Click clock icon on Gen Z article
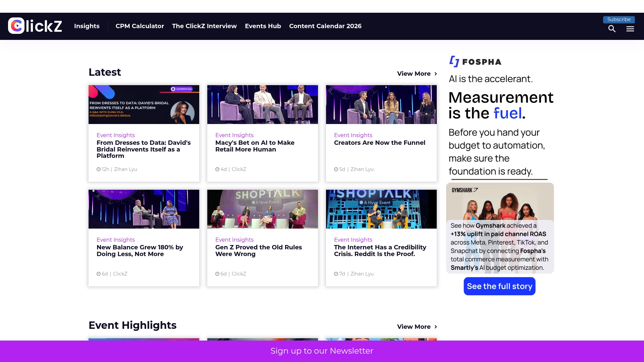The width and height of the screenshot is (644, 362). tap(217, 274)
